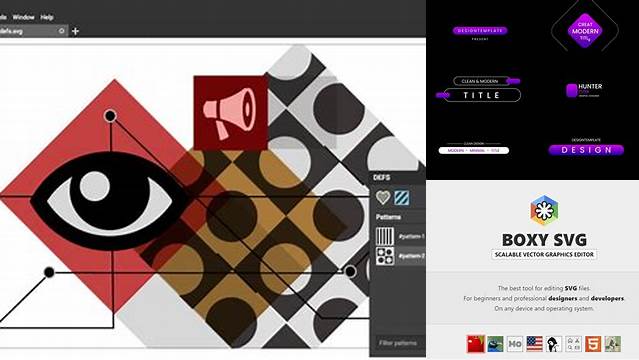Click the white TITLE outlined pill
This screenshot has width=639, height=360.
click(x=481, y=95)
